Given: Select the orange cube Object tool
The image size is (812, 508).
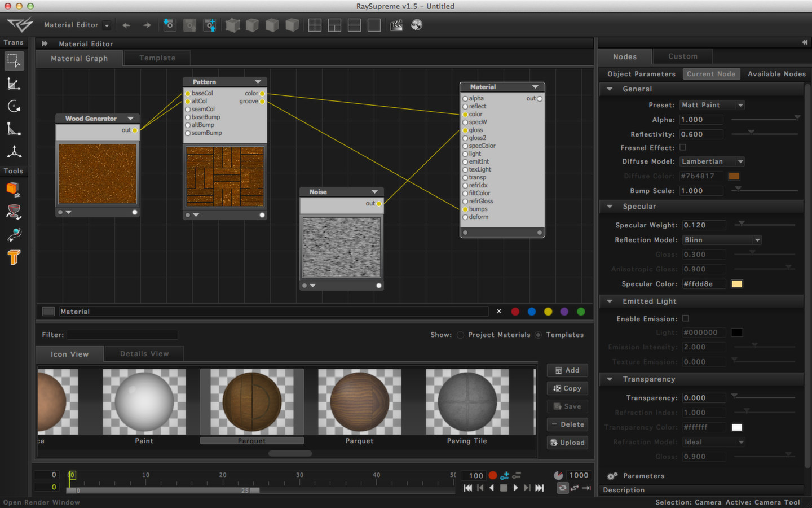Looking at the screenshot, I should 14,189.
